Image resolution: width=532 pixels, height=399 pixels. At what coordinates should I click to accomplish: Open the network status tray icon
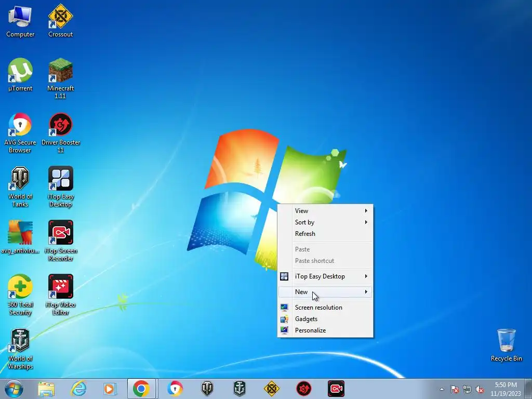coord(467,389)
